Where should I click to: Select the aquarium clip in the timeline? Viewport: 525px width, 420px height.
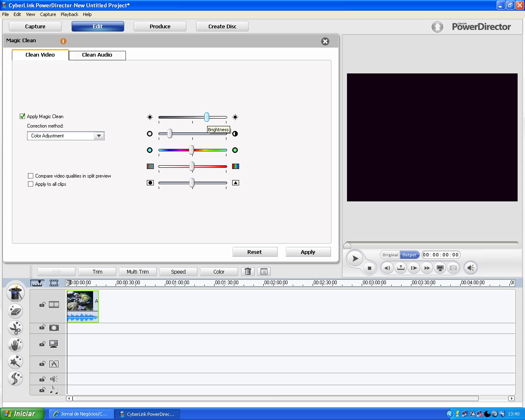82,306
